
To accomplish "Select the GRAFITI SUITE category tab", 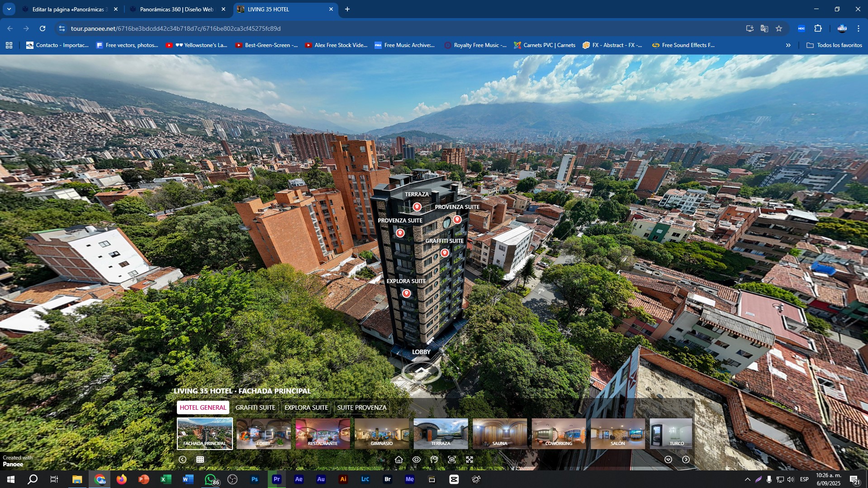I will [255, 407].
